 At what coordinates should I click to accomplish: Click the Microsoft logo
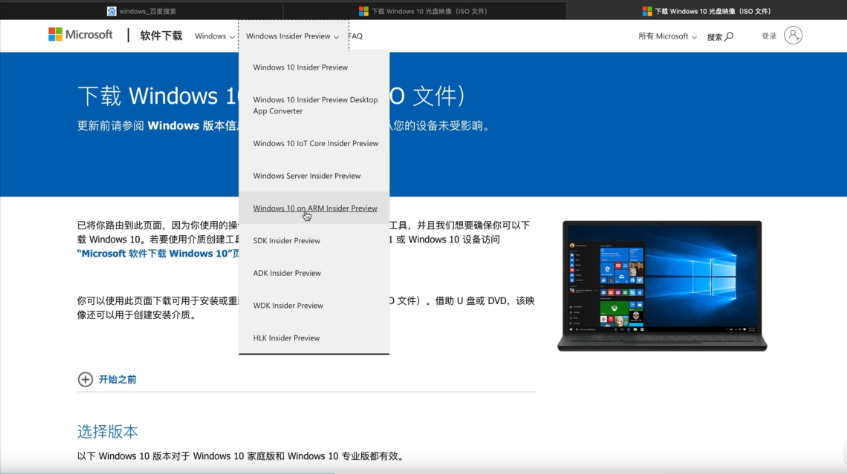click(x=80, y=35)
